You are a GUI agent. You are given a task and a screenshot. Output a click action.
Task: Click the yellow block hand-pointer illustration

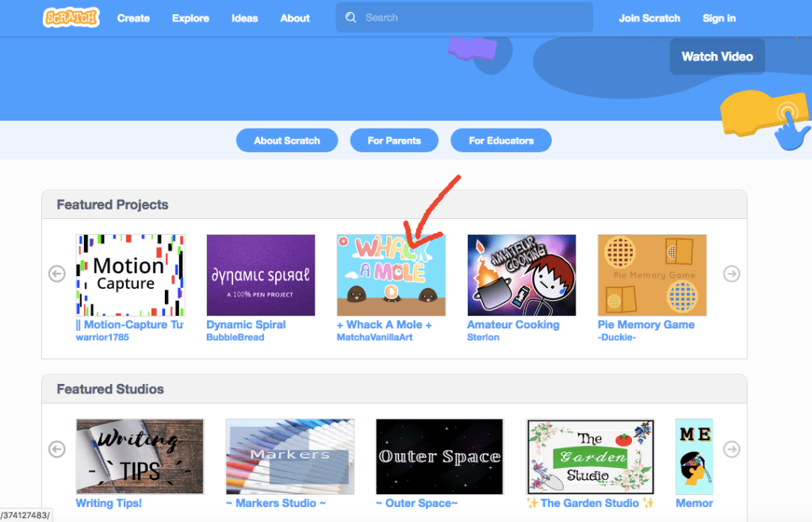[764, 119]
